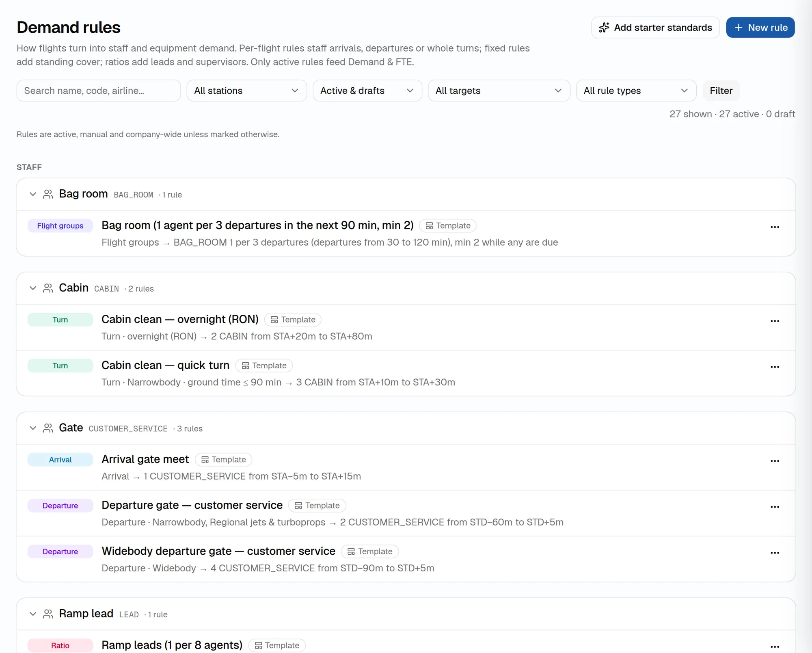The image size is (812, 653).
Task: Click the Arrival tag on Arrival gate meet
Action: pos(60,460)
